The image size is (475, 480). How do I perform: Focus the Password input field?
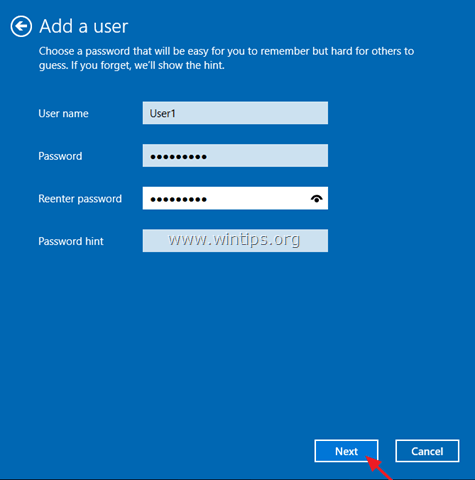(x=235, y=156)
